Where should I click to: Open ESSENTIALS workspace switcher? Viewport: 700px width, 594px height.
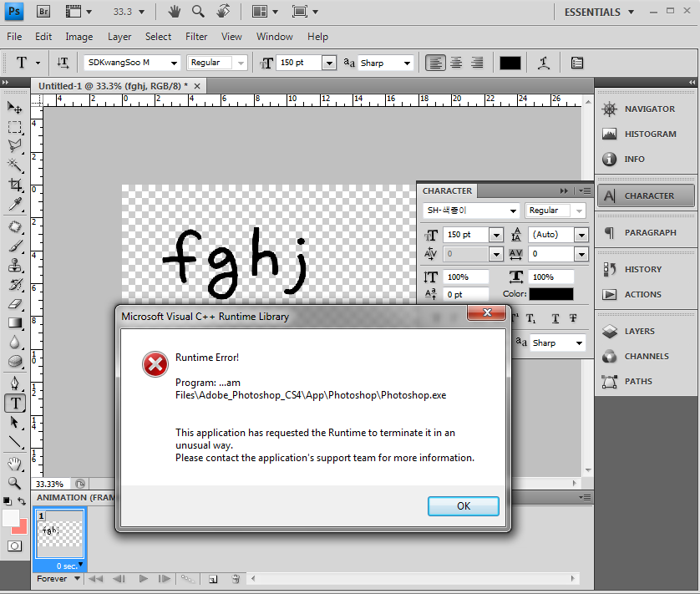click(x=599, y=12)
